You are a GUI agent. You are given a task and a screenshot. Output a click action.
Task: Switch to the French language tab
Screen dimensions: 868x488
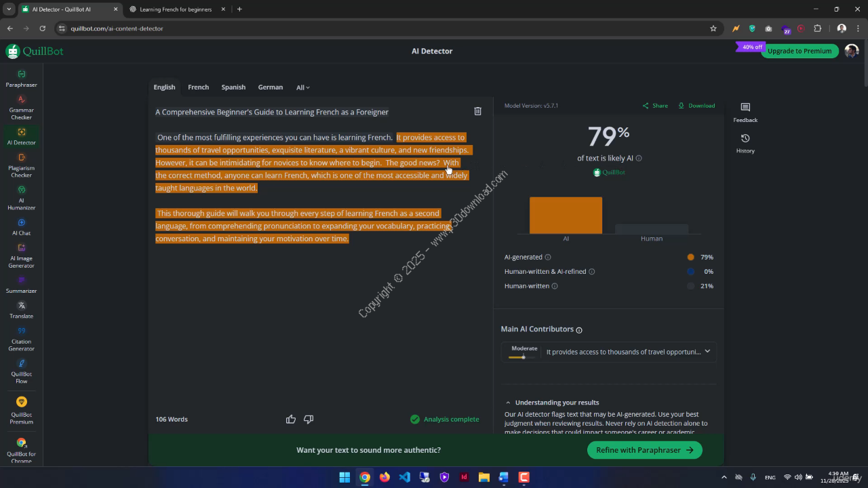[198, 87]
